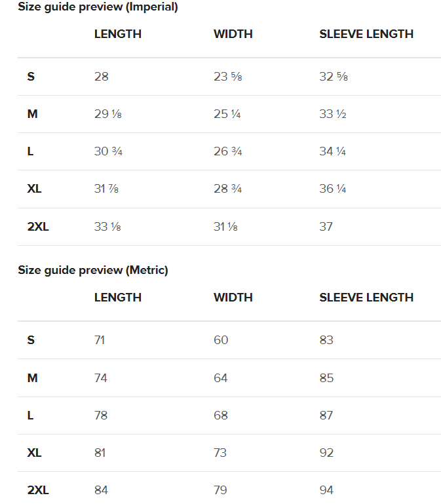Click the Imperial 2XL sleeve length value 37
The width and height of the screenshot is (441, 504).
point(326,227)
